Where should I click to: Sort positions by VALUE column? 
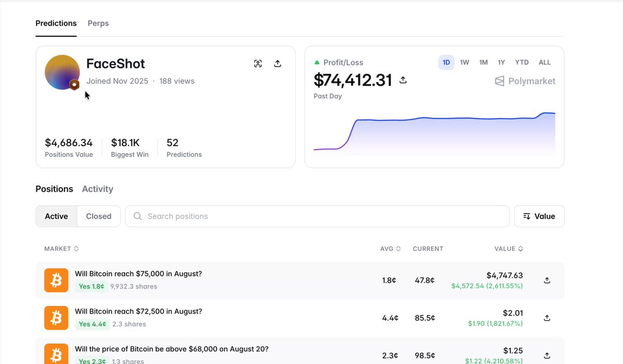[x=509, y=249]
